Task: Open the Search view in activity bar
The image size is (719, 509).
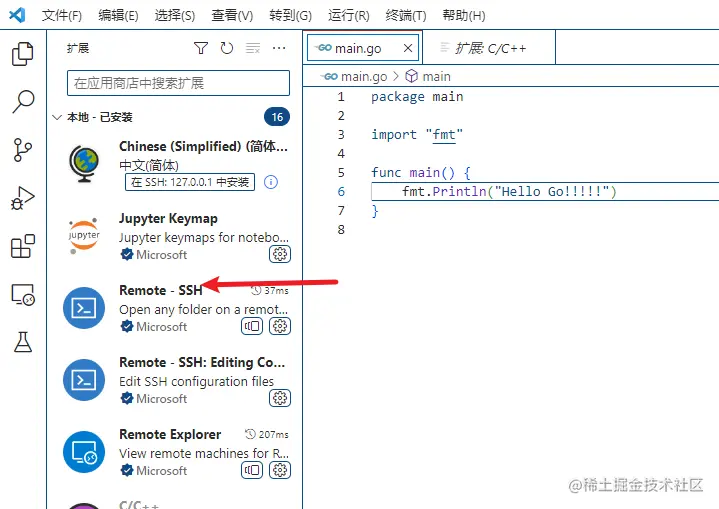Action: coord(22,101)
